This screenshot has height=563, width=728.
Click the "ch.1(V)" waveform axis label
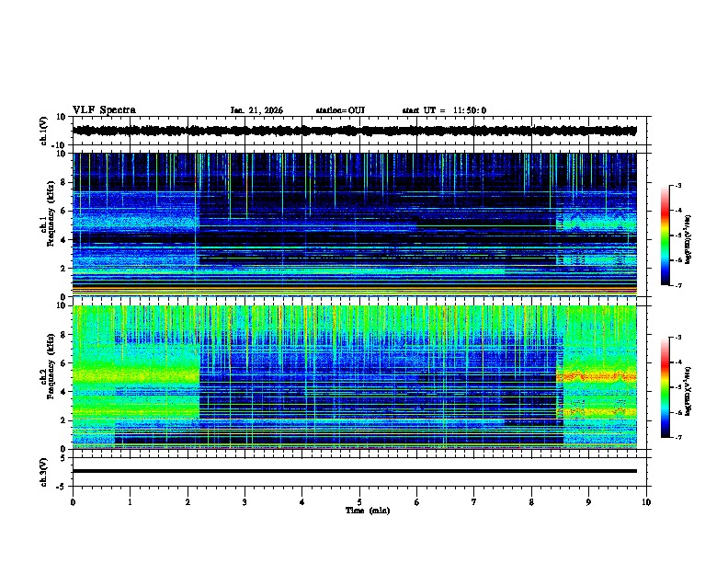pyautogui.click(x=43, y=131)
